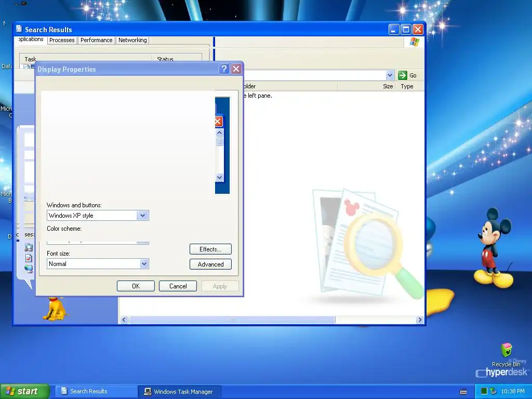Viewport: 532px width, 399px height.
Task: Click the taskbar clock showing 10:38 PM
Action: coord(513,391)
